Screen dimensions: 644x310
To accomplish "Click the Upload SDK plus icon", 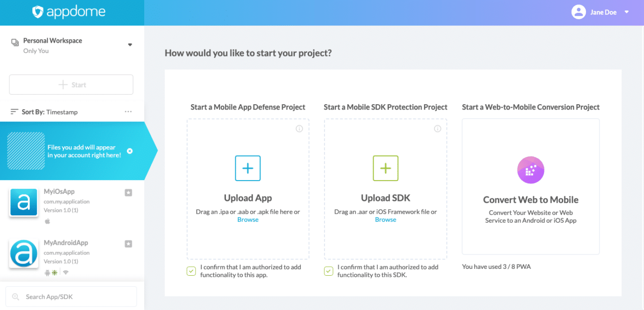I will pos(385,168).
